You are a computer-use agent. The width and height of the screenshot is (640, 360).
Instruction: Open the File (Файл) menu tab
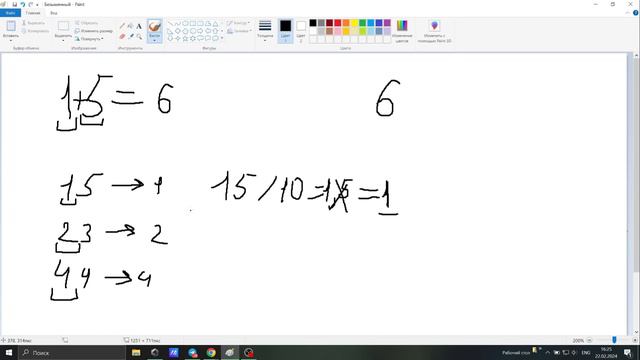pyautogui.click(x=10, y=13)
